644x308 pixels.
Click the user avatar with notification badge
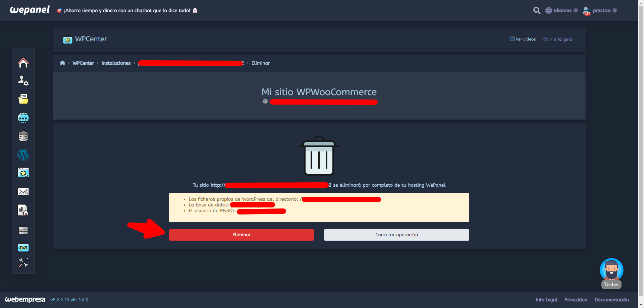pos(586,11)
